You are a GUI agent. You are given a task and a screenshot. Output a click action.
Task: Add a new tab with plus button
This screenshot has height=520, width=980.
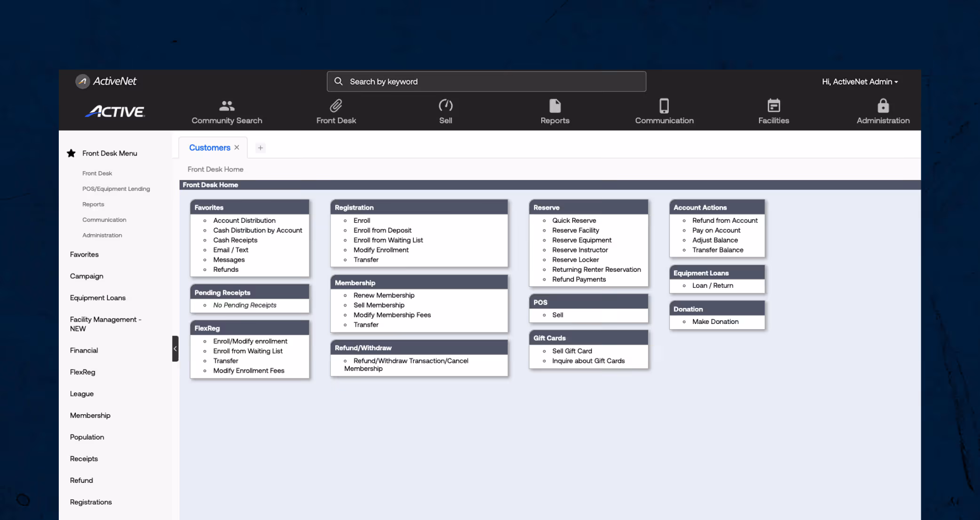[260, 148]
